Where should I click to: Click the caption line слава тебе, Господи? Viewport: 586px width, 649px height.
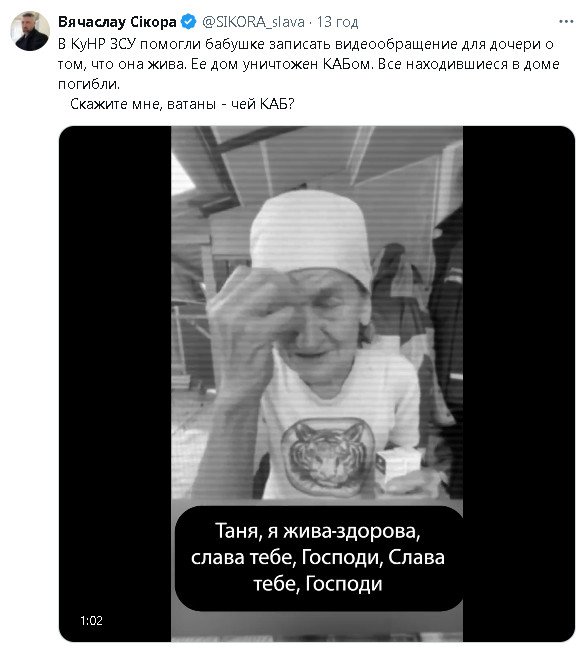[285, 558]
